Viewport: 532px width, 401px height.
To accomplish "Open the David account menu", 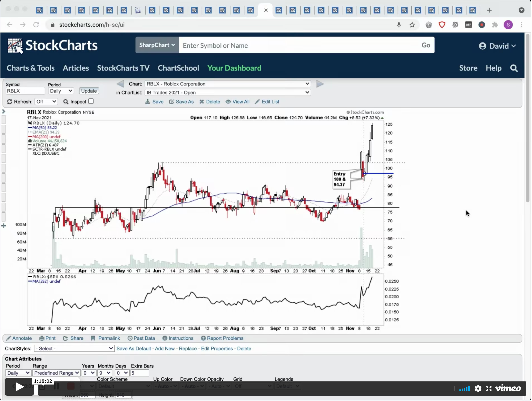I will [497, 46].
